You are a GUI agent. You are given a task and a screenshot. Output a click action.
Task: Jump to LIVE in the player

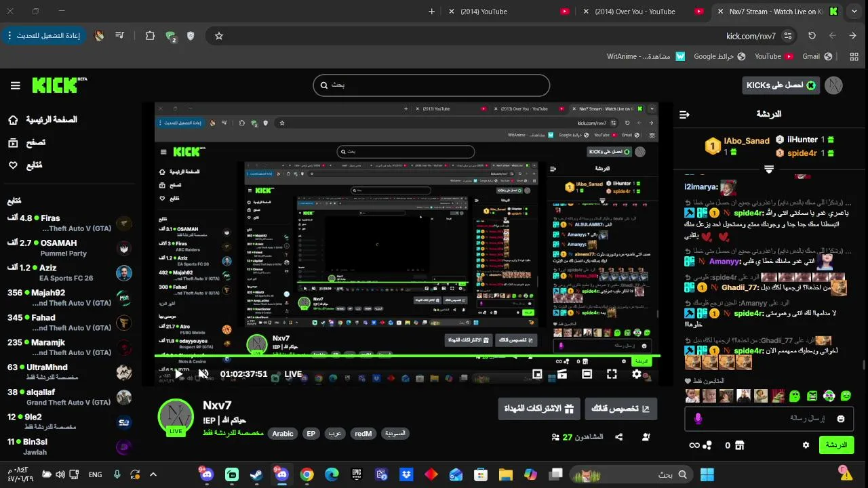[x=293, y=374]
